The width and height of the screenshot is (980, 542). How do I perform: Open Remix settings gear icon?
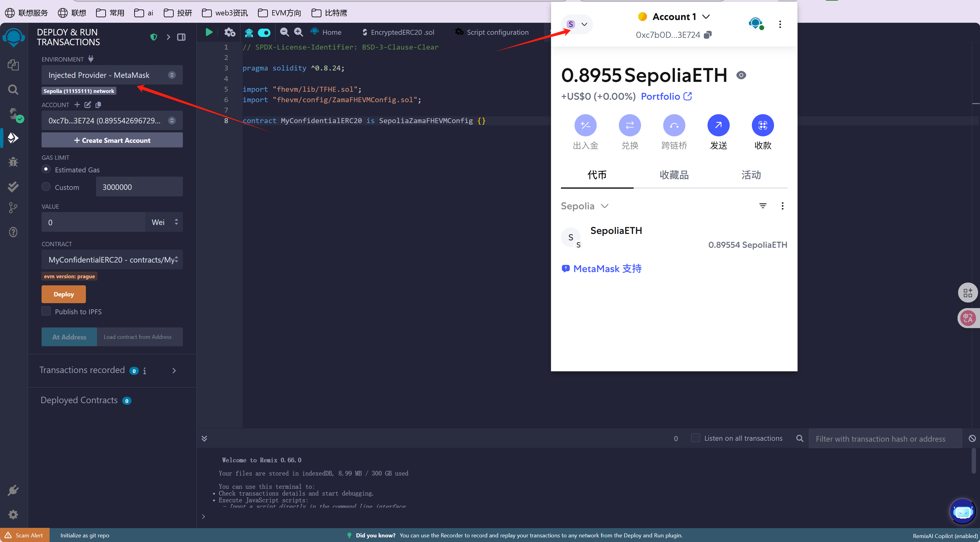pos(13,515)
